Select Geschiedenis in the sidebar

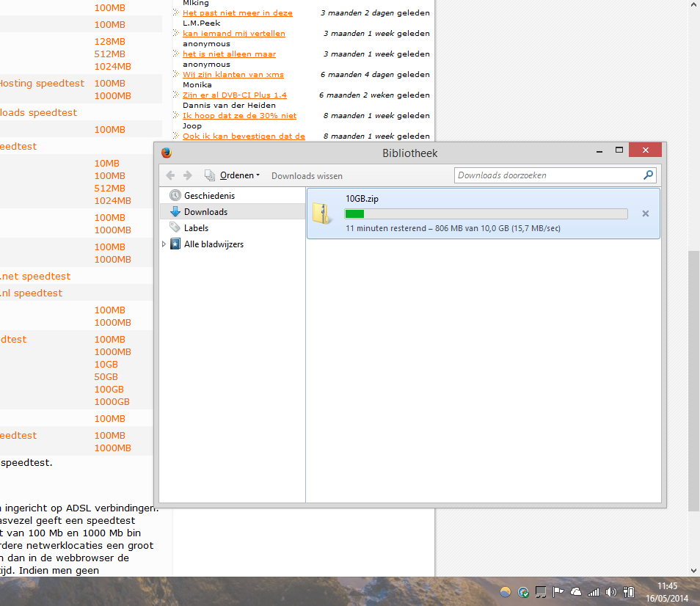(209, 196)
